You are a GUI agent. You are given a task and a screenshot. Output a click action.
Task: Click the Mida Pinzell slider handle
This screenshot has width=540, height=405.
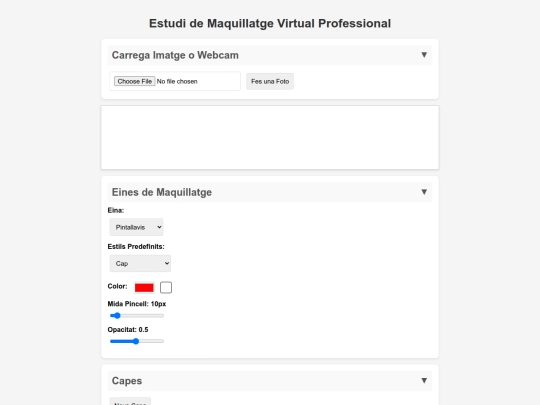[117, 315]
